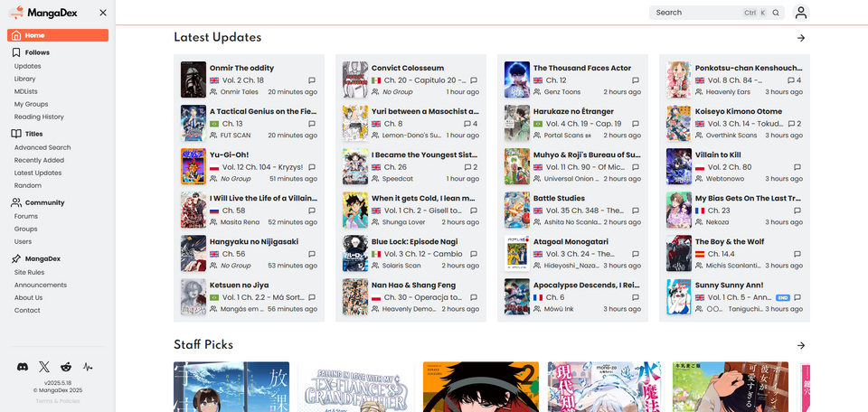Click the Titles book icon
This screenshot has height=412, width=868.
coord(16,134)
